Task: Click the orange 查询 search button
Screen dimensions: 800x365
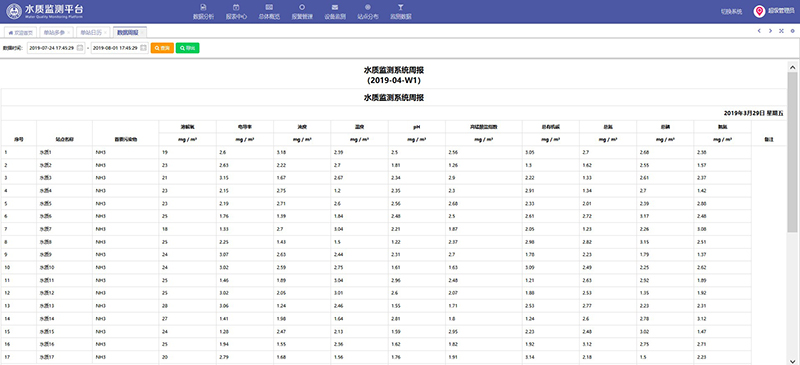Action: point(162,48)
